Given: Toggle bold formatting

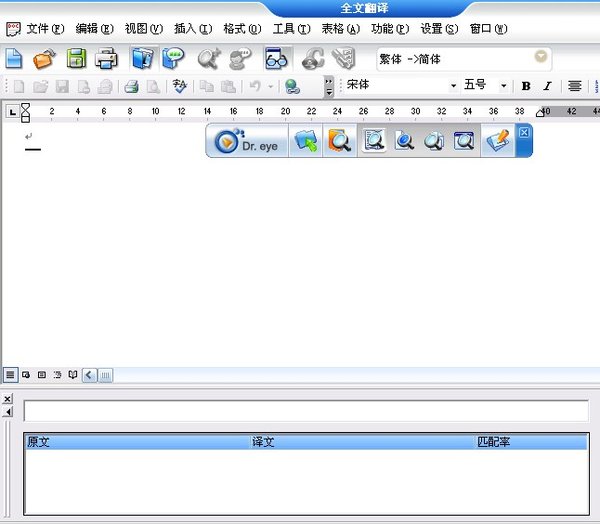Looking at the screenshot, I should pos(526,86).
